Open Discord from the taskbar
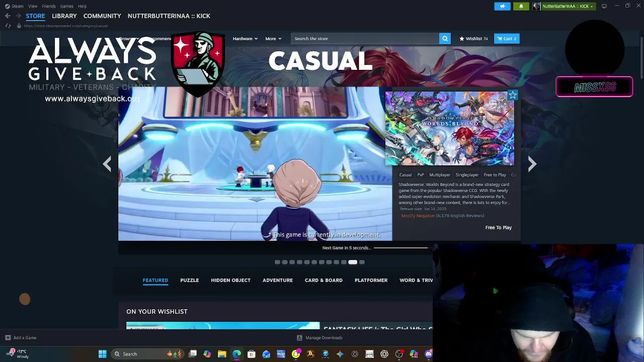Screen dimensions: 644x362 (x=429, y=354)
